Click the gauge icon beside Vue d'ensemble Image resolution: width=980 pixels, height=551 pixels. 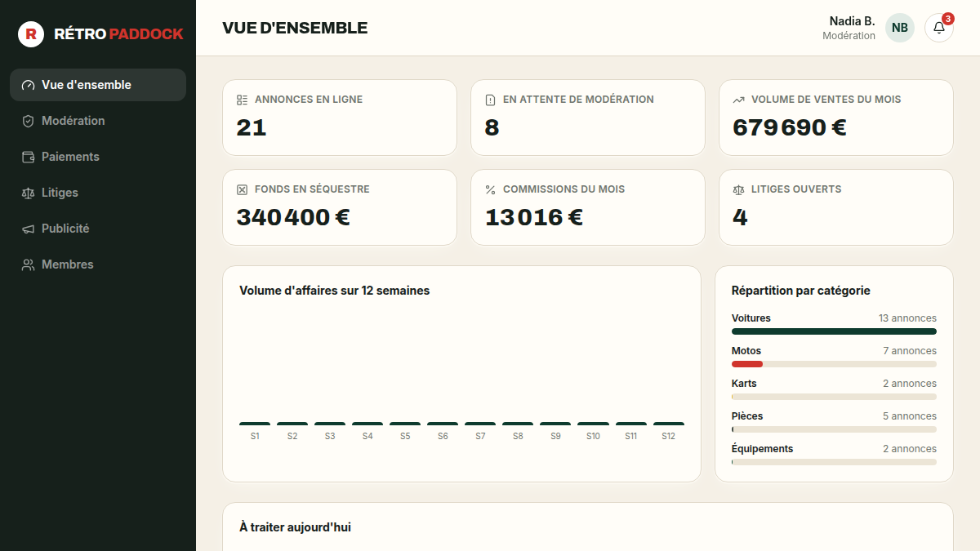[x=29, y=85]
